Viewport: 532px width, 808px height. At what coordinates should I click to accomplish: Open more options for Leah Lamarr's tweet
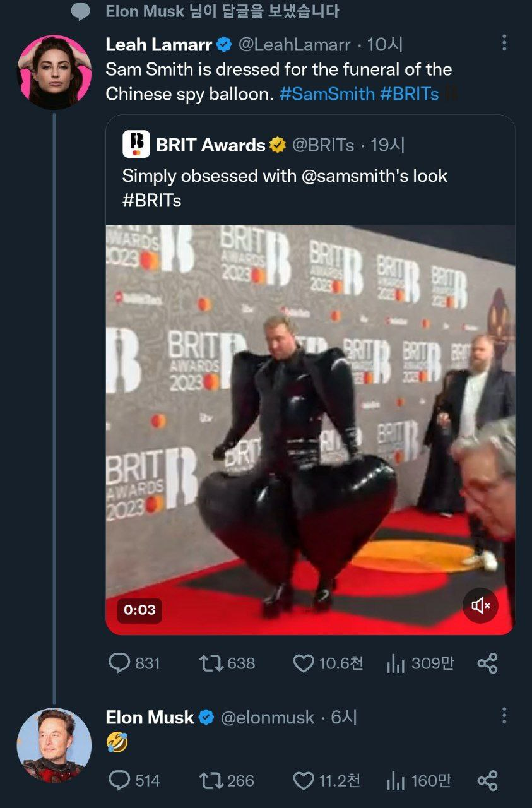504,43
